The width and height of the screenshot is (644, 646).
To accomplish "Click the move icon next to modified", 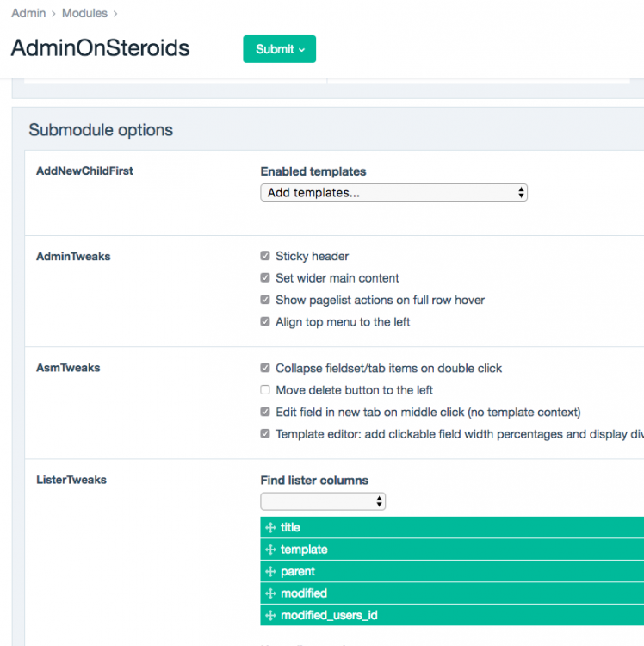I will (270, 593).
